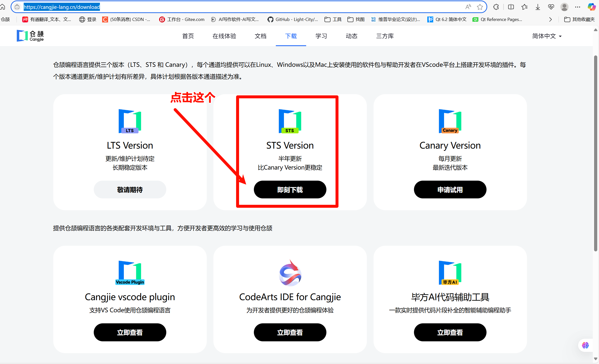Click the Cangjie logo in header

tap(30, 36)
